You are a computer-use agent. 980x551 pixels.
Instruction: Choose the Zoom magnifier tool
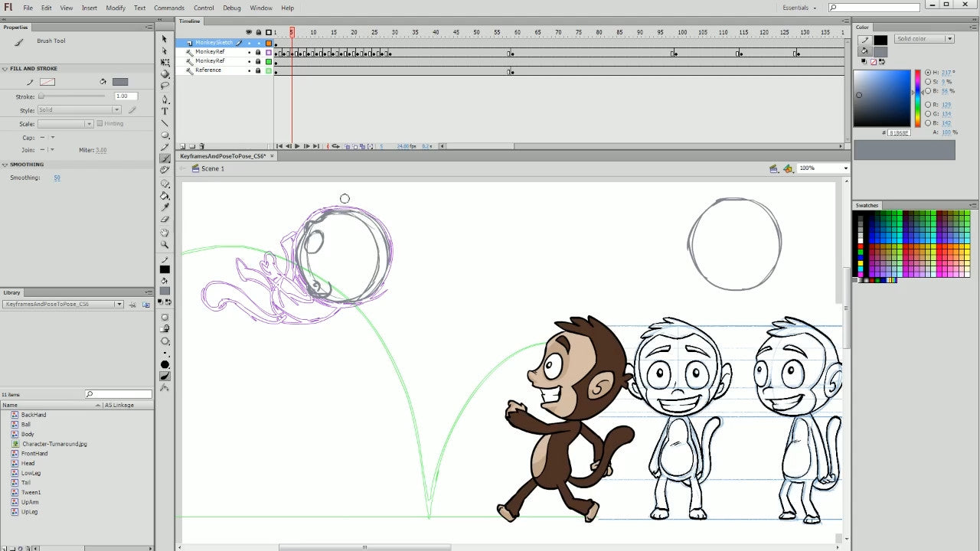coord(165,245)
